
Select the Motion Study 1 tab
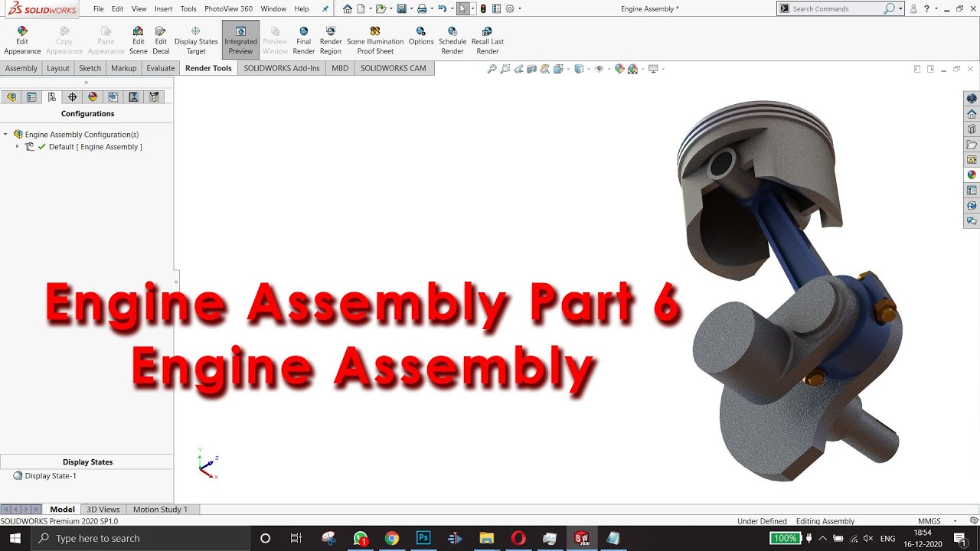162,509
